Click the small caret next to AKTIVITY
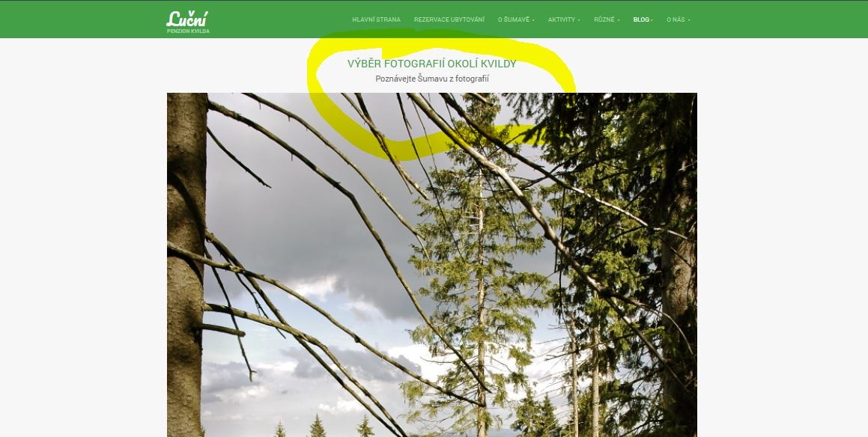 point(579,20)
